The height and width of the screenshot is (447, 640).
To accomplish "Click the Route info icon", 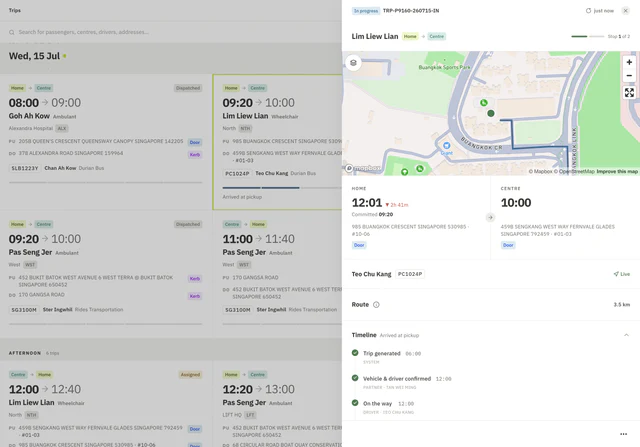I will [x=376, y=305].
